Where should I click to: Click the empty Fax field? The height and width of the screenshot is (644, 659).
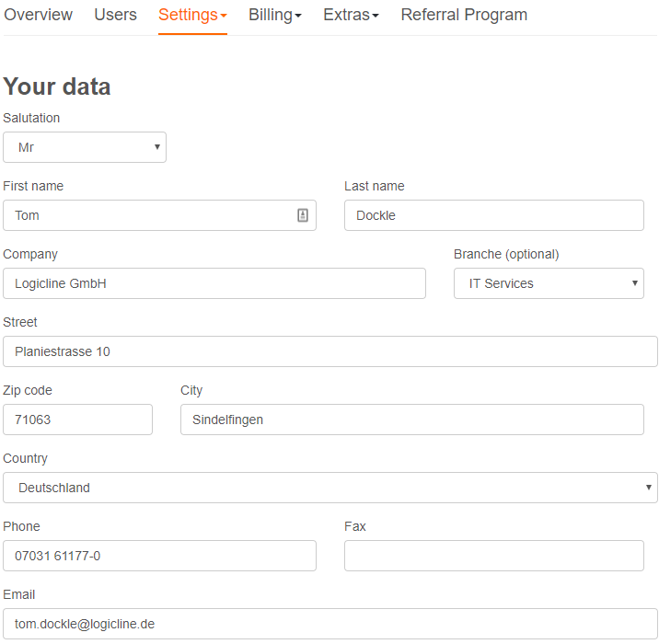click(x=494, y=556)
